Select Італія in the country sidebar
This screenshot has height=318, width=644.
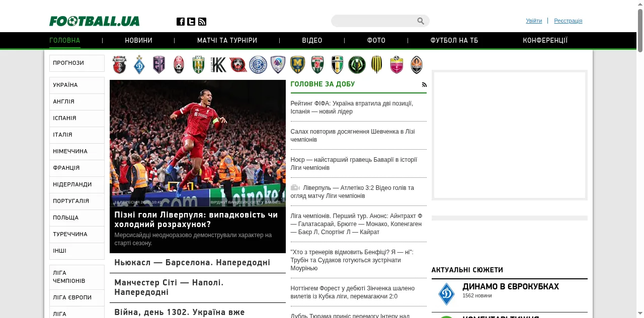pos(77,135)
